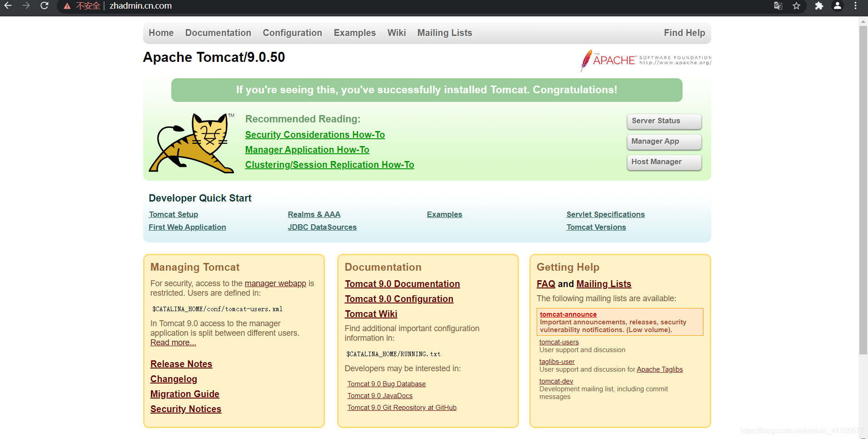Bookmark this page with the star icon

pos(796,6)
